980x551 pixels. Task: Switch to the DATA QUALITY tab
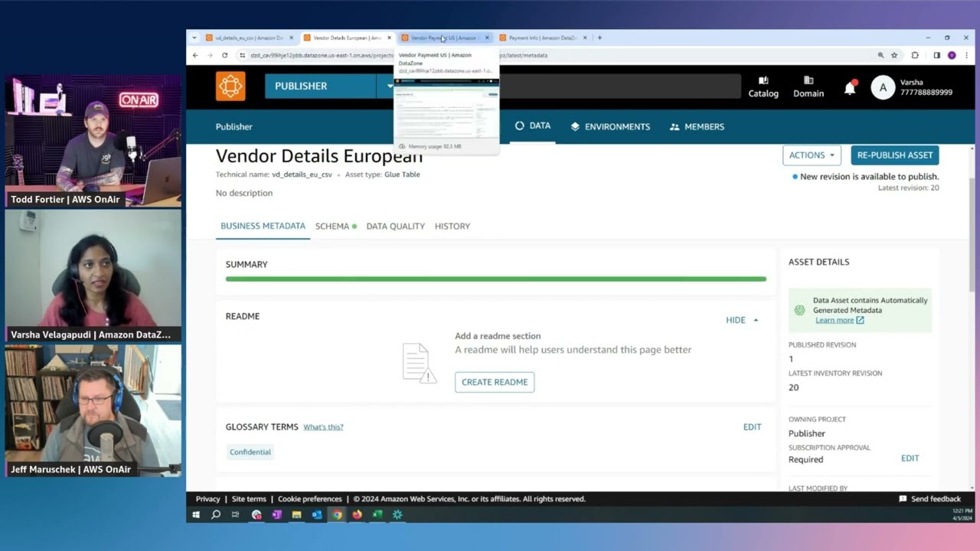coord(395,227)
